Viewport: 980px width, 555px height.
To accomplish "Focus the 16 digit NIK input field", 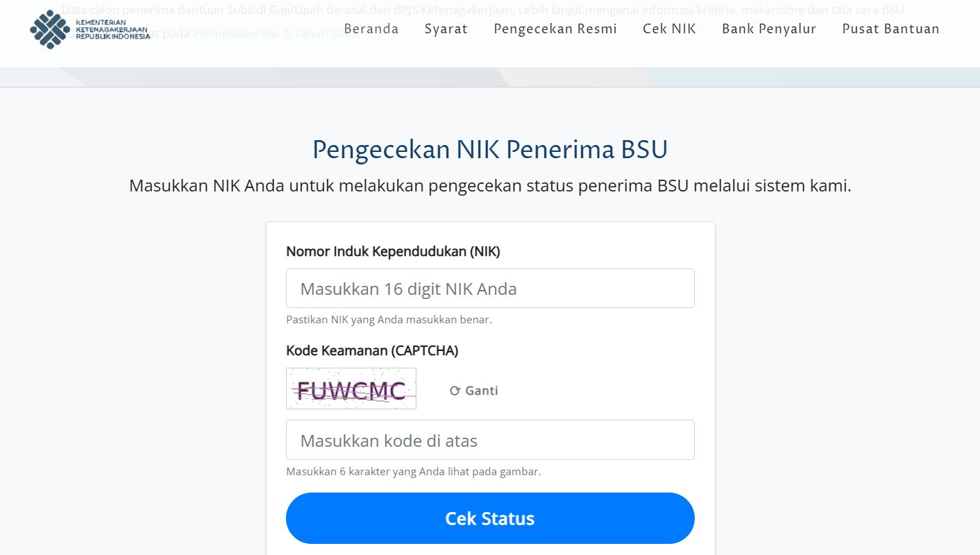I will [x=490, y=289].
